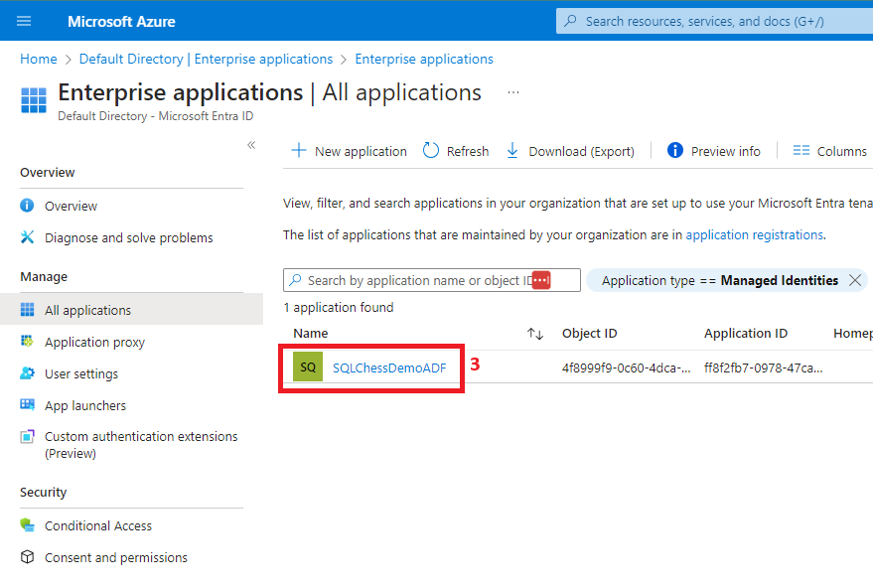Click the Custom authentication extensions icon
This screenshot has height=588, width=873.
[27, 437]
